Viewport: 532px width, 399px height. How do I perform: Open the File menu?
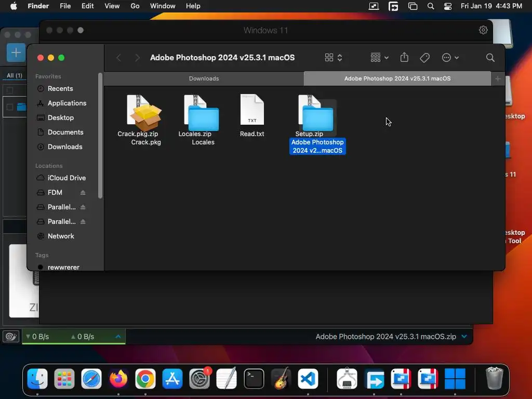(65, 6)
